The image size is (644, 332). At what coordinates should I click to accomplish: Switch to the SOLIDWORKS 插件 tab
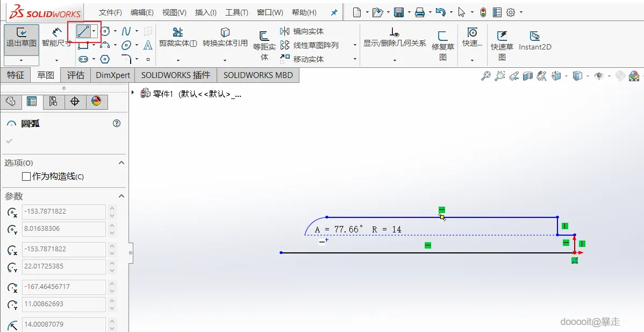(x=176, y=75)
